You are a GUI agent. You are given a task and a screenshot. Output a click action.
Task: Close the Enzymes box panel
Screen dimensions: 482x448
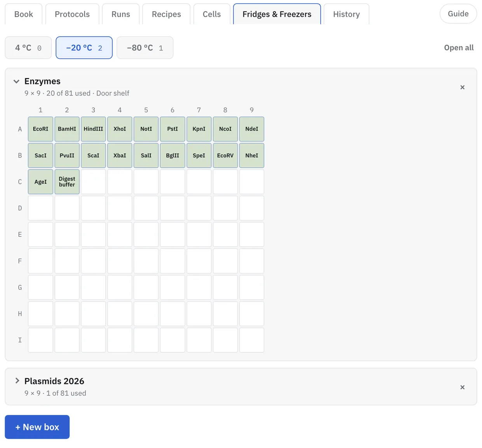(462, 87)
